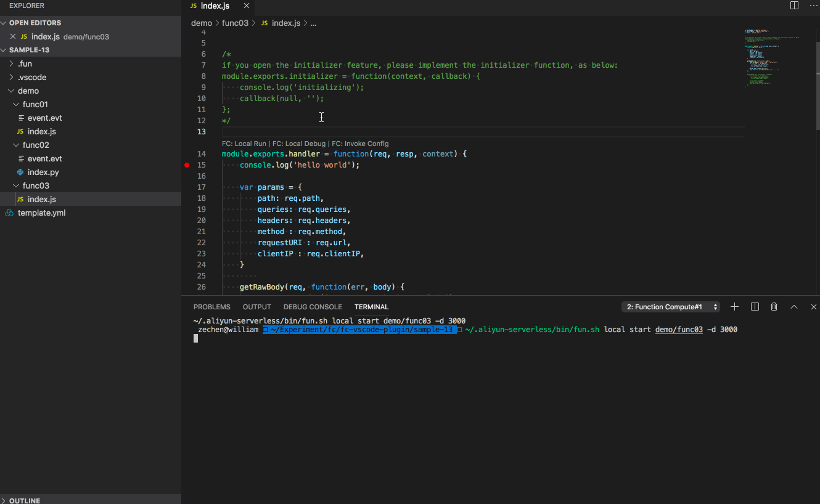Screen dimensions: 820x504
Task: Expand the Outline section
Action: [25, 500]
